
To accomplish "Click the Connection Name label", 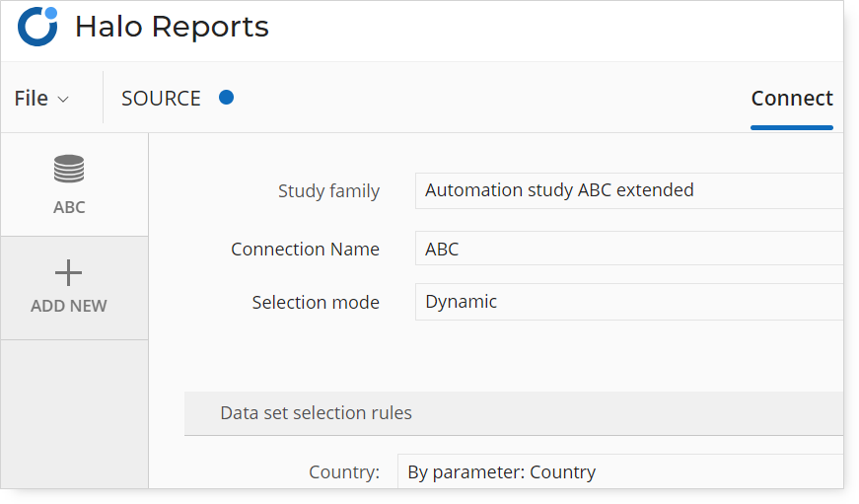I will 305,250.
